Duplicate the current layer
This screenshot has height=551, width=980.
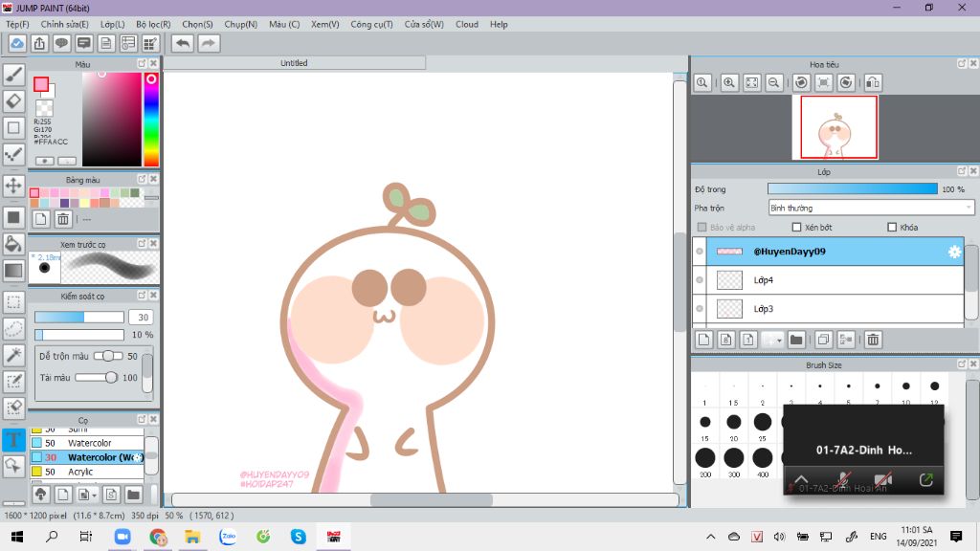pos(823,340)
